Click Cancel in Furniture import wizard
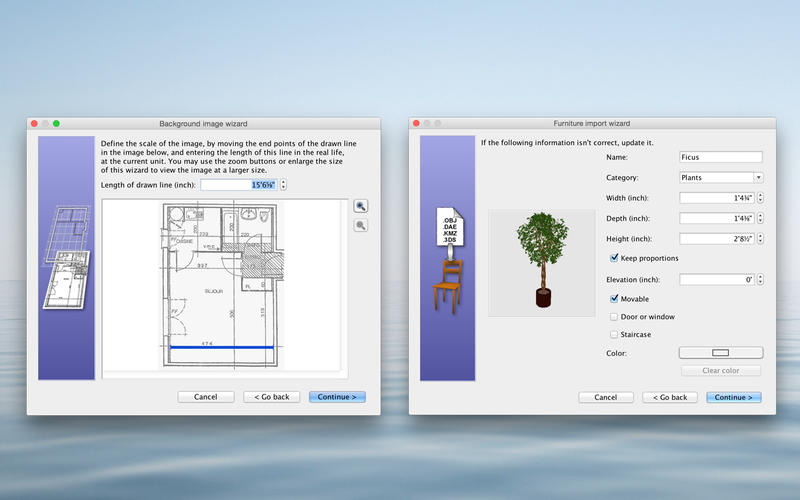Screen dimensions: 800x500 [606, 397]
